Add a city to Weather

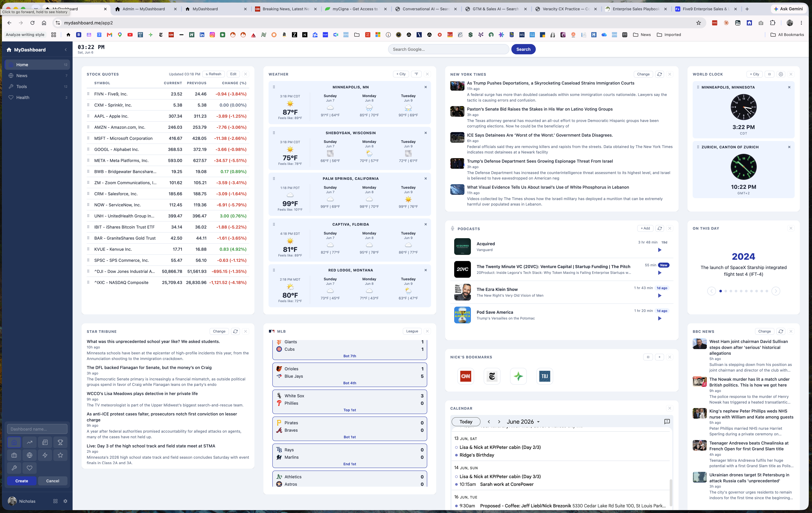click(401, 74)
